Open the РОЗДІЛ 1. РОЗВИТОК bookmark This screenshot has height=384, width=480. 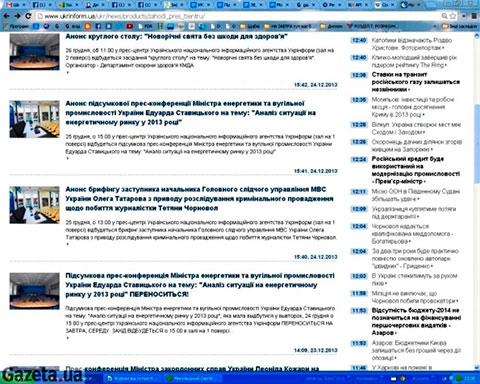click(372, 26)
